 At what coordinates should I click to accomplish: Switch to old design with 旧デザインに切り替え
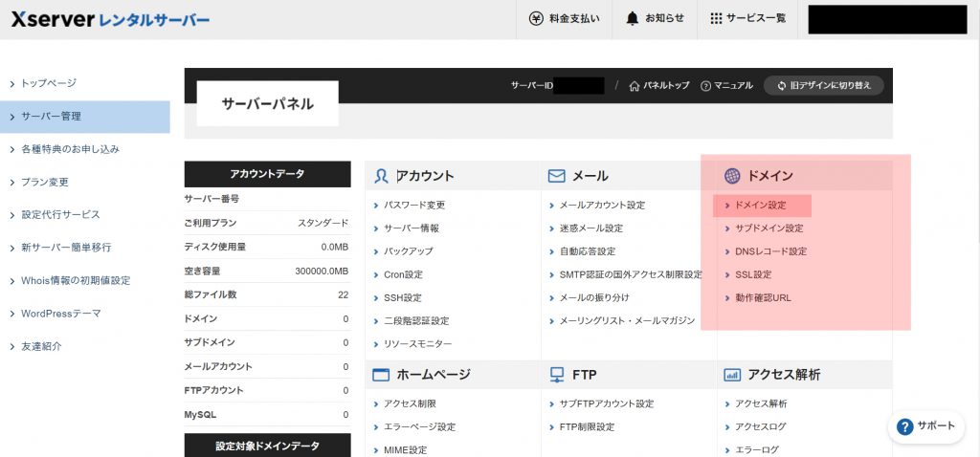click(823, 86)
